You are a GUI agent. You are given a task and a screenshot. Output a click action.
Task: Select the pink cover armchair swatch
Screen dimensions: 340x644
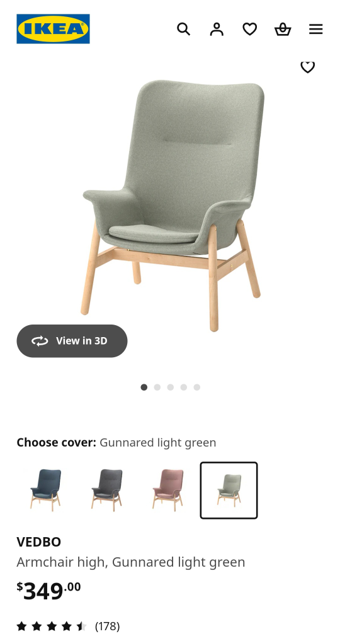tap(167, 491)
